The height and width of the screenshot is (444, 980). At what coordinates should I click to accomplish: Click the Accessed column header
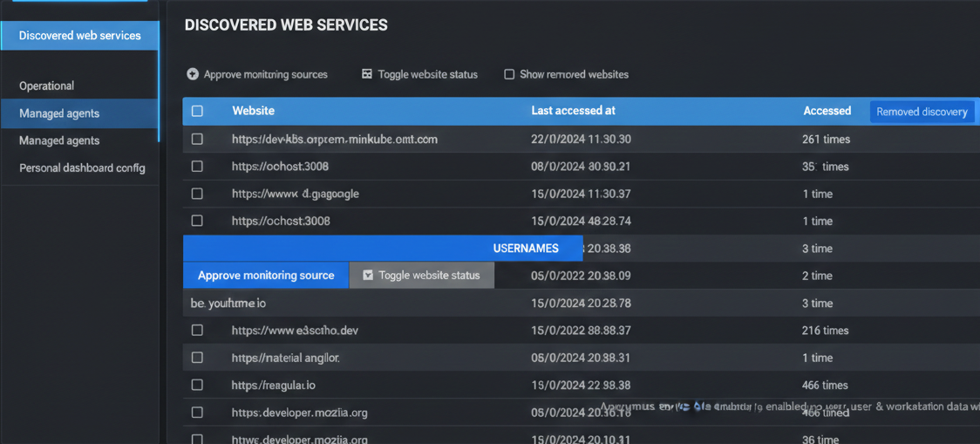[x=827, y=111]
